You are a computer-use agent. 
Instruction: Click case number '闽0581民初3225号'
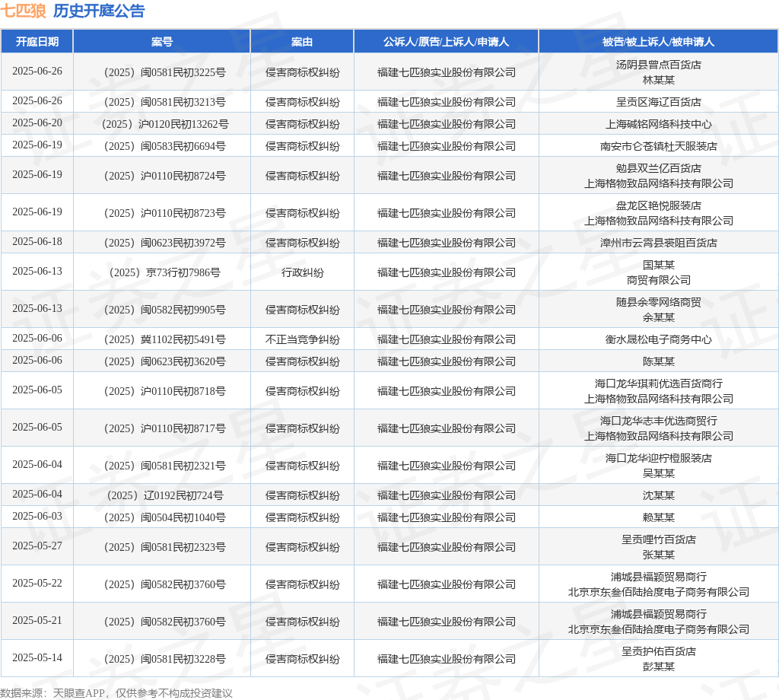pos(183,72)
